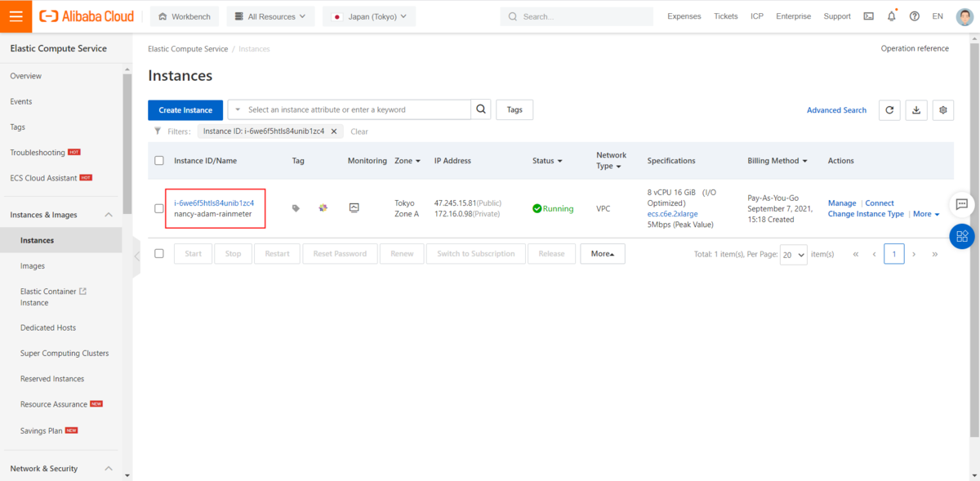The width and height of the screenshot is (980, 481).
Task: Clear all filters
Action: 359,131
